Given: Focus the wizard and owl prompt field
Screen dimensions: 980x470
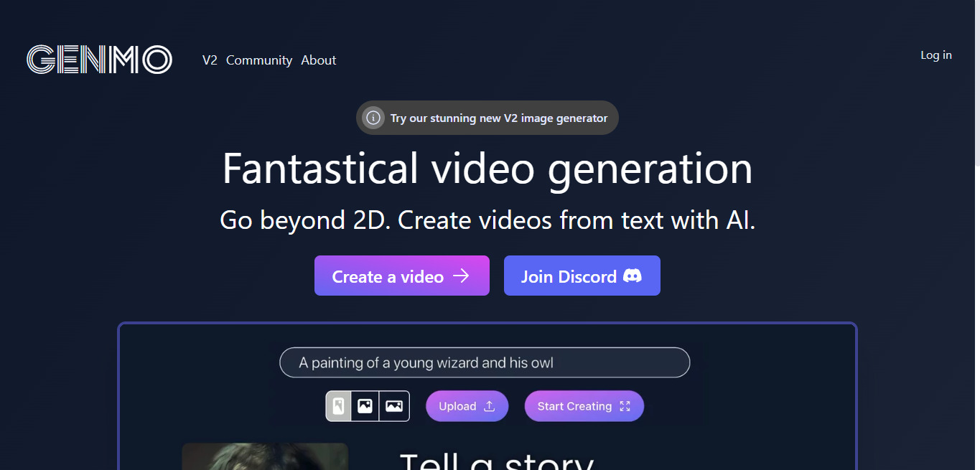Looking at the screenshot, I should pos(485,362).
